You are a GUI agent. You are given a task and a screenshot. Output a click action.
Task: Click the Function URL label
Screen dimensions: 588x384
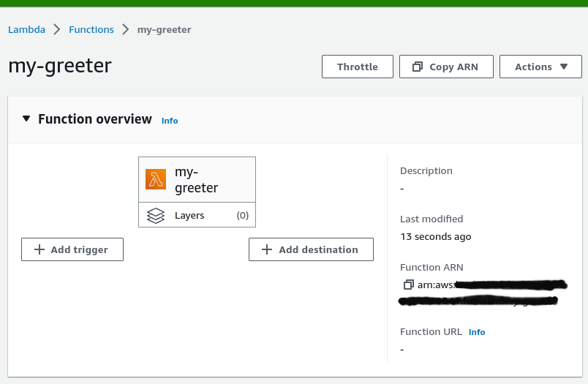point(431,332)
